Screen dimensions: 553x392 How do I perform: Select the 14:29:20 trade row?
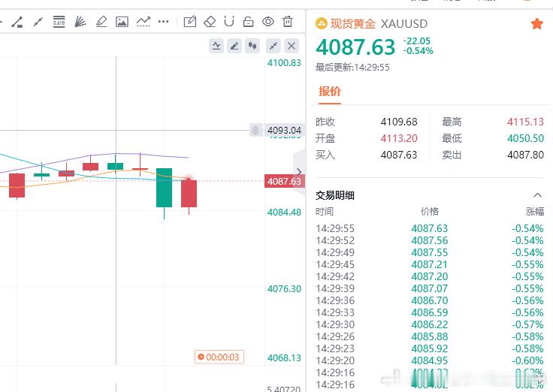coord(430,360)
